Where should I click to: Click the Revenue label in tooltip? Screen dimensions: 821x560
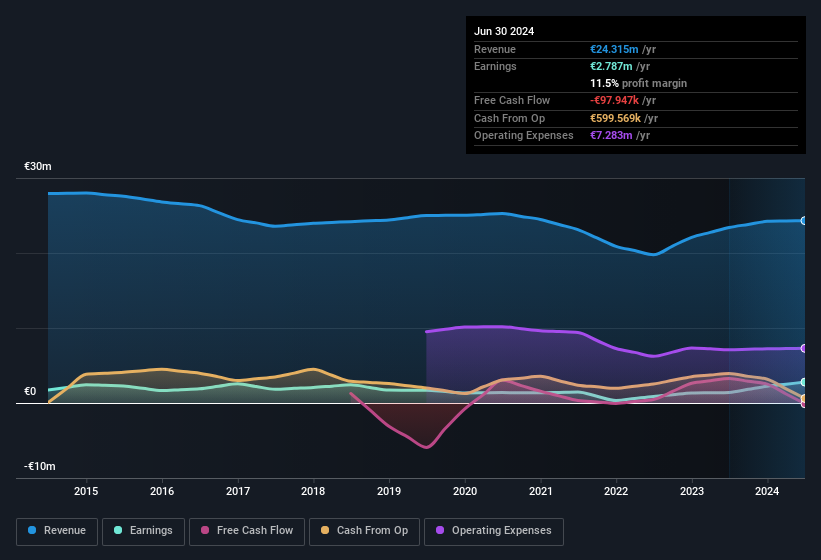point(495,49)
